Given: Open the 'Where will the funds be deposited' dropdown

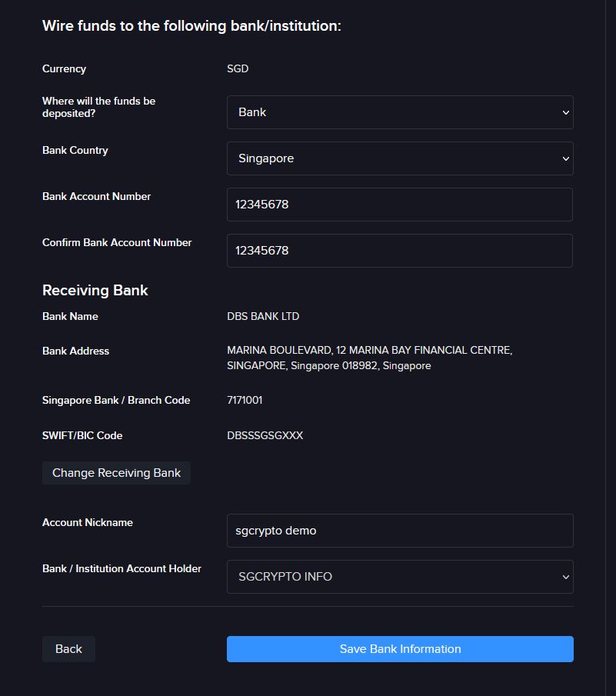Looking at the screenshot, I should (x=400, y=112).
